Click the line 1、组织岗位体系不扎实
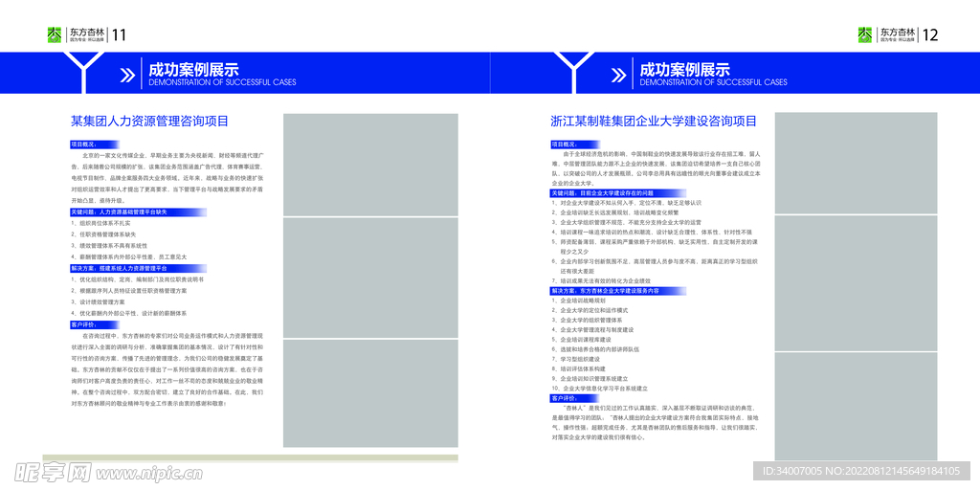This screenshot has width=980, height=490. tap(100, 222)
